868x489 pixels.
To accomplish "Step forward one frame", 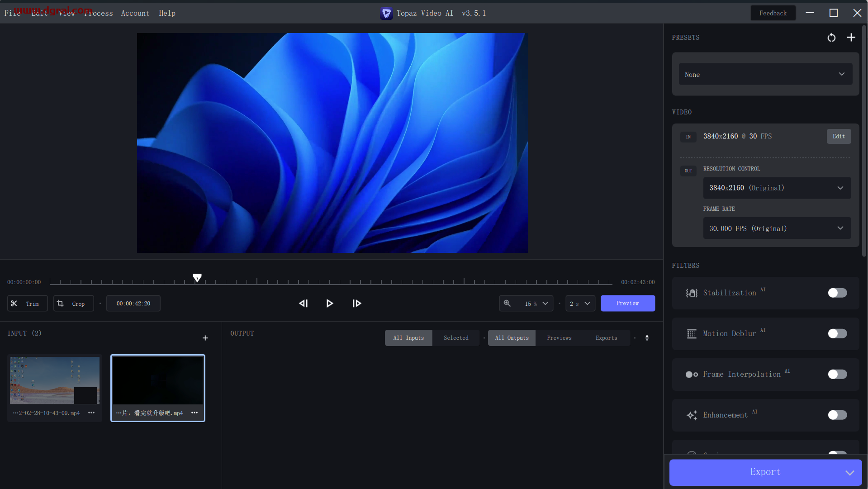I will click(357, 303).
